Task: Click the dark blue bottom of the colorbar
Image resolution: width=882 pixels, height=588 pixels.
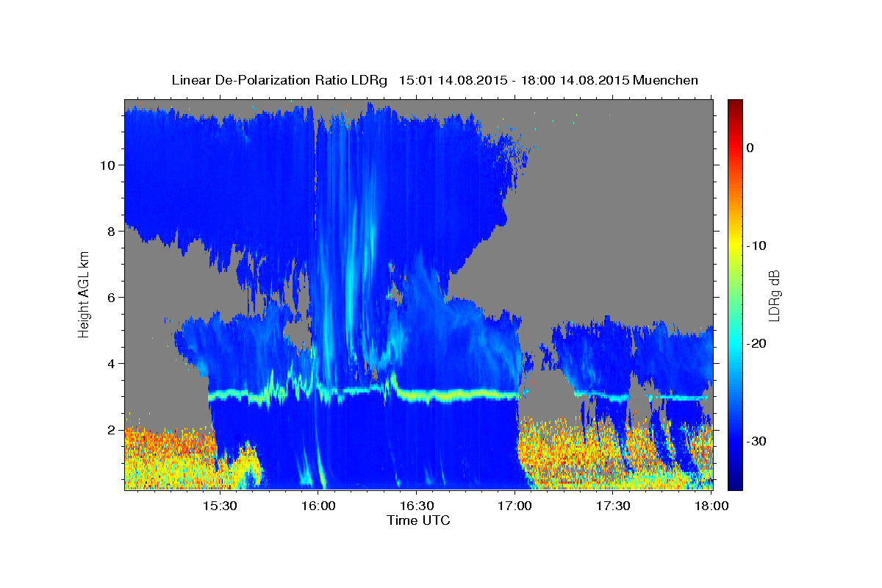Action: click(735, 481)
